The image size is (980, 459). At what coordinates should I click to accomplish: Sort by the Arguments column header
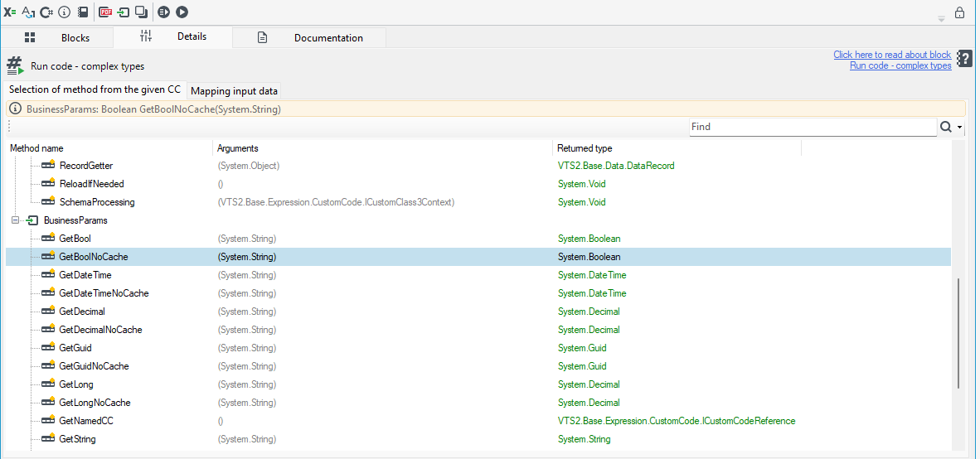[382, 148]
